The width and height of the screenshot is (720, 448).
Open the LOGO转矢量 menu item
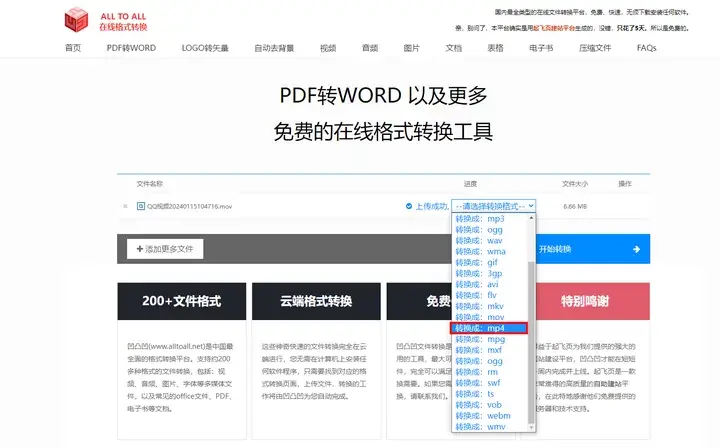click(203, 48)
